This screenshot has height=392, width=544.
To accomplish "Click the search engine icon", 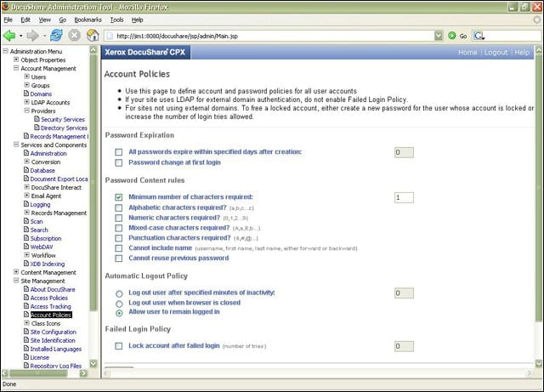I will pyautogui.click(x=479, y=36).
